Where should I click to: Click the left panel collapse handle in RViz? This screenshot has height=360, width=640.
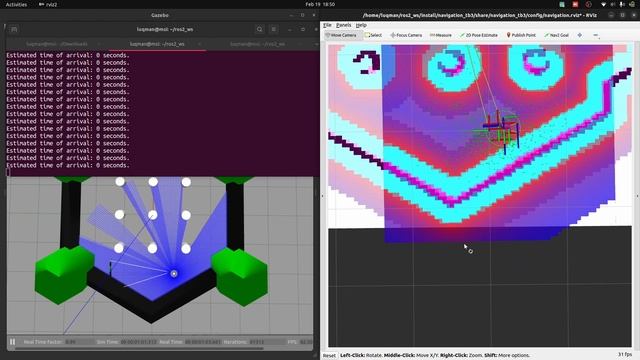(322, 196)
